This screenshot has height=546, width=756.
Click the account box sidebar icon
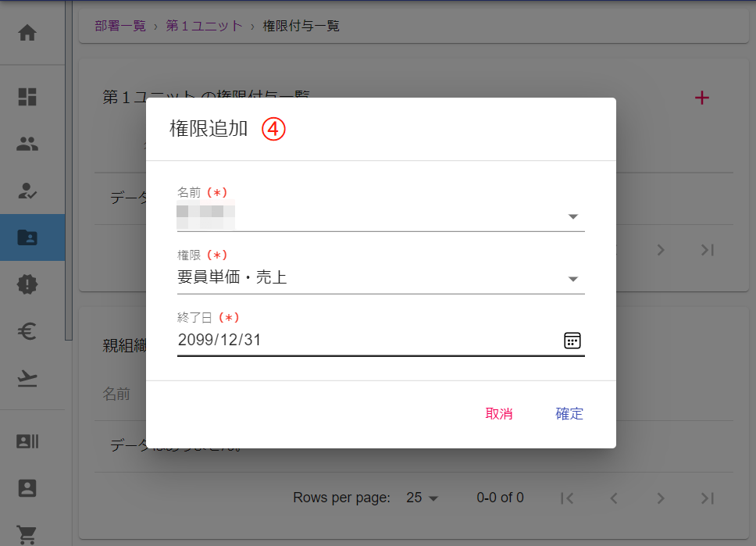27,488
